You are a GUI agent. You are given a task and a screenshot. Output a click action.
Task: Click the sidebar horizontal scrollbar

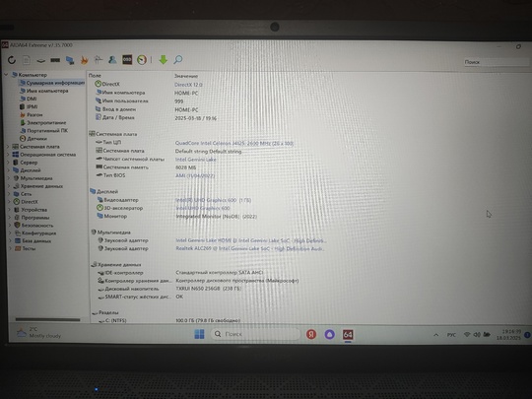48,319
